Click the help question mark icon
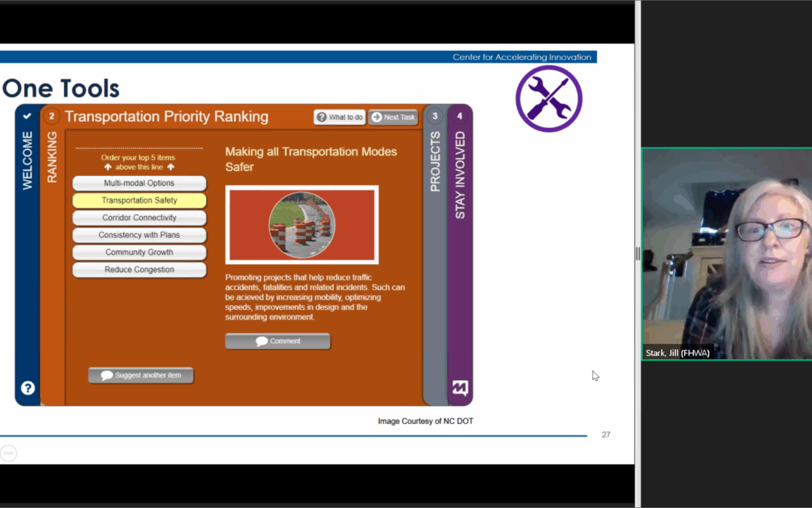 [28, 388]
